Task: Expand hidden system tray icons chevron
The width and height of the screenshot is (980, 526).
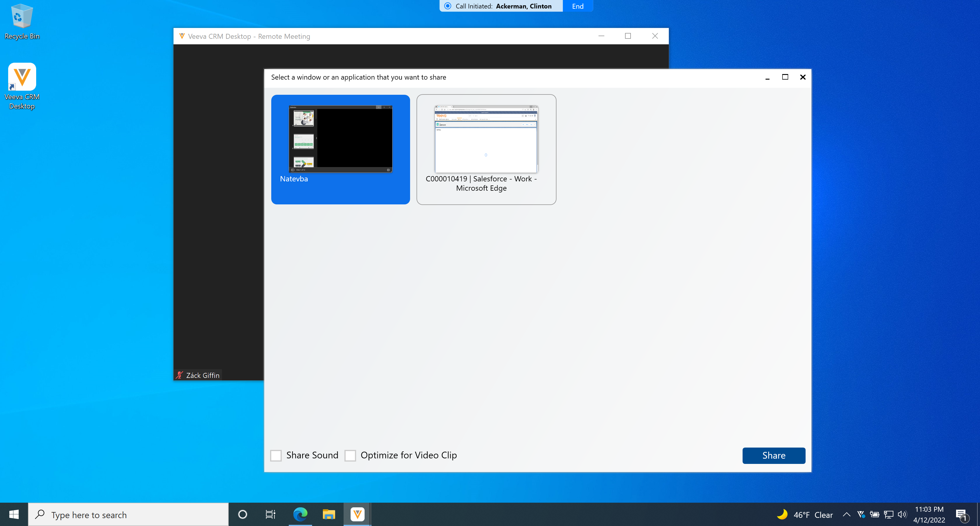Action: [x=846, y=514]
